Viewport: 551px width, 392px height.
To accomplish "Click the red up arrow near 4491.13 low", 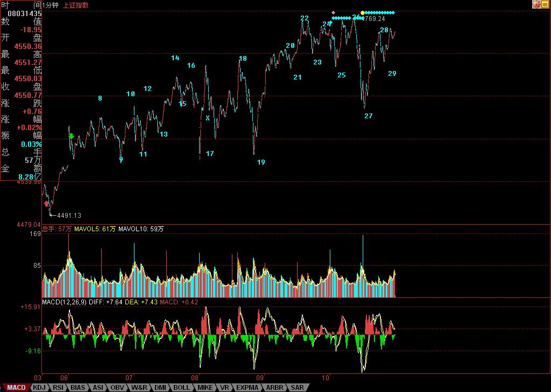I will (47, 204).
